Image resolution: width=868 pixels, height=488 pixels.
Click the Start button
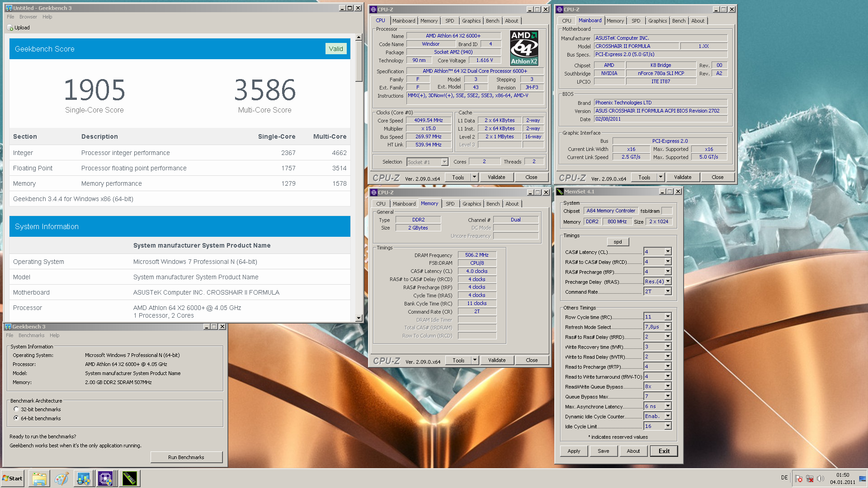coord(13,479)
